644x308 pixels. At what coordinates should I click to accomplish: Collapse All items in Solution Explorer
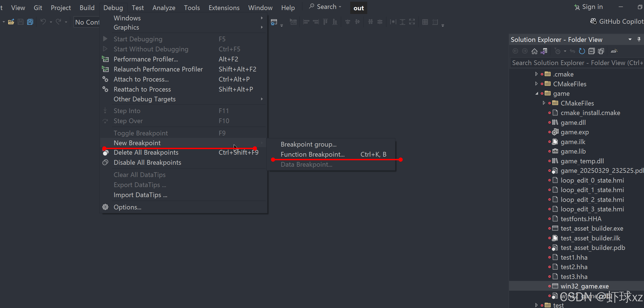click(x=591, y=51)
